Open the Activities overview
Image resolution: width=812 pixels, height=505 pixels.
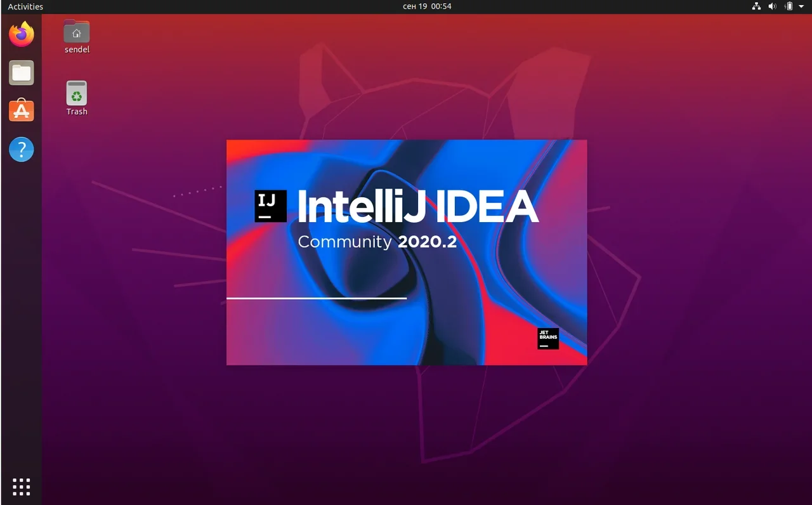tap(25, 6)
